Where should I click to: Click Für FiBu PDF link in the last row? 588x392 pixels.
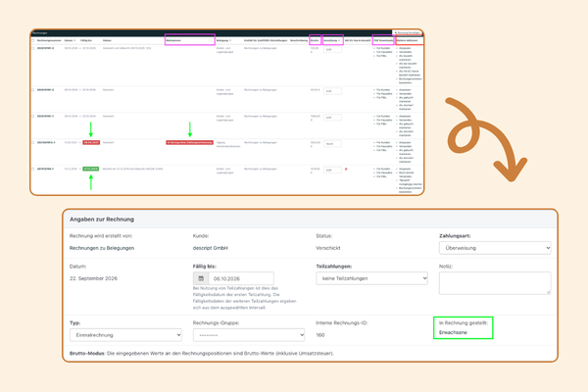pos(381,176)
